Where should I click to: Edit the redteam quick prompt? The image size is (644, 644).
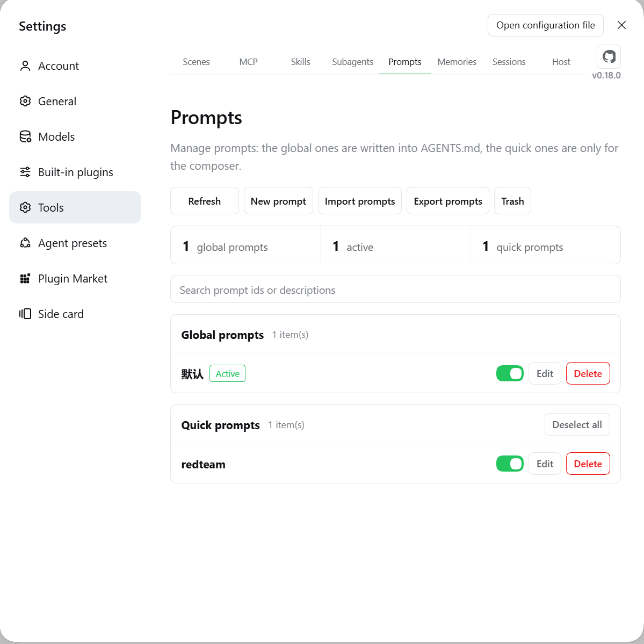(545, 464)
